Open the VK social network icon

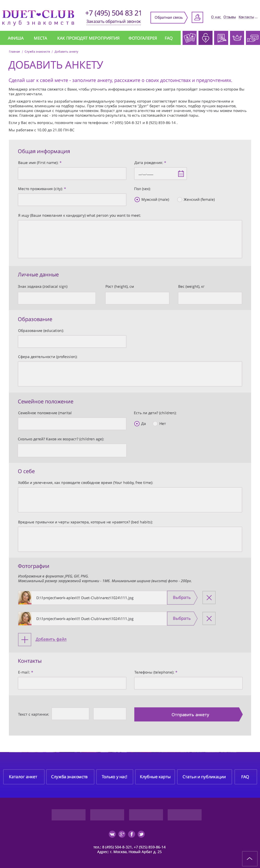[x=112, y=834]
